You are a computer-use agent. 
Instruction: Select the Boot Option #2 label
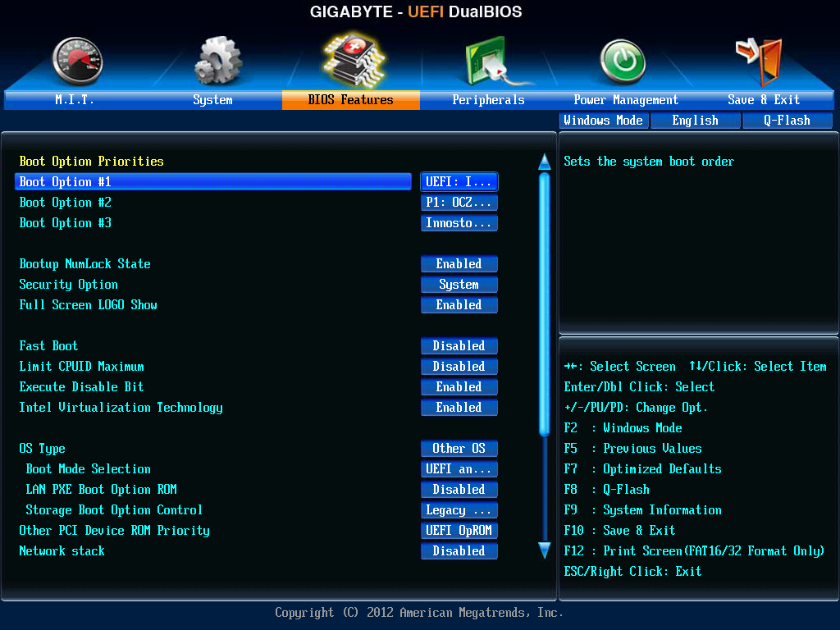65,203
